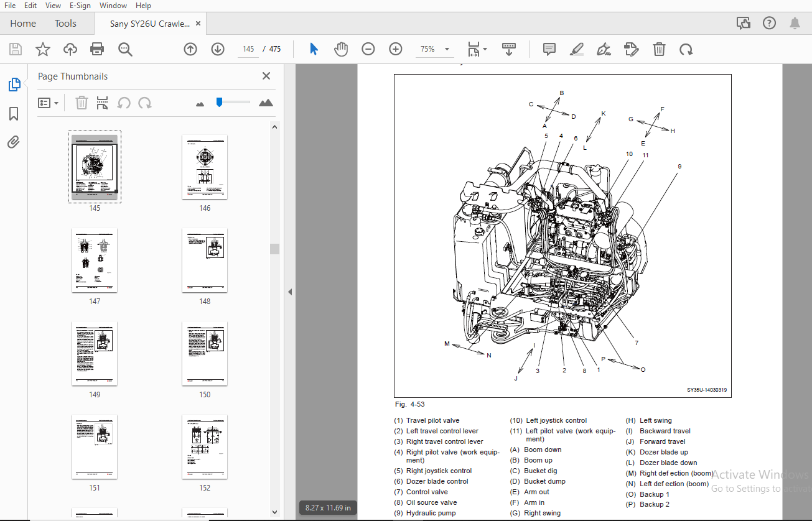Screen dimensions: 812x521
Task: Click the upload to cloud icon
Action: point(70,49)
